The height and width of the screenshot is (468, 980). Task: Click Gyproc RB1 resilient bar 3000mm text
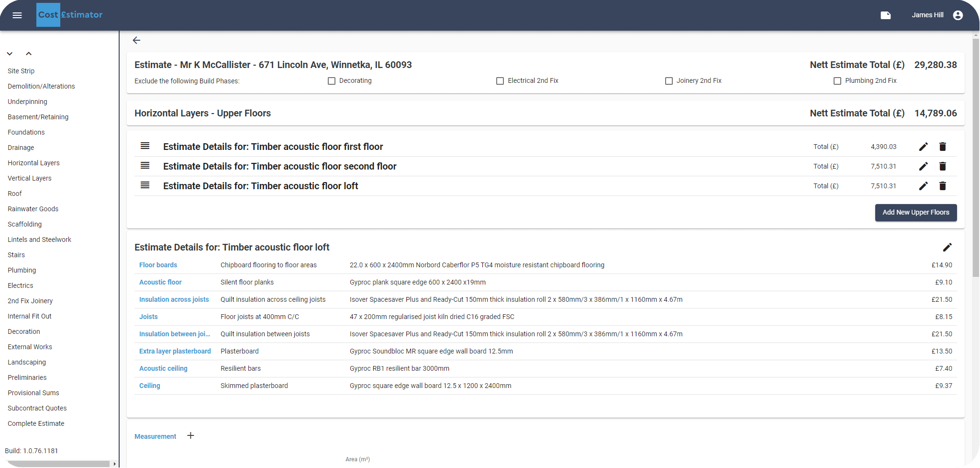click(400, 368)
